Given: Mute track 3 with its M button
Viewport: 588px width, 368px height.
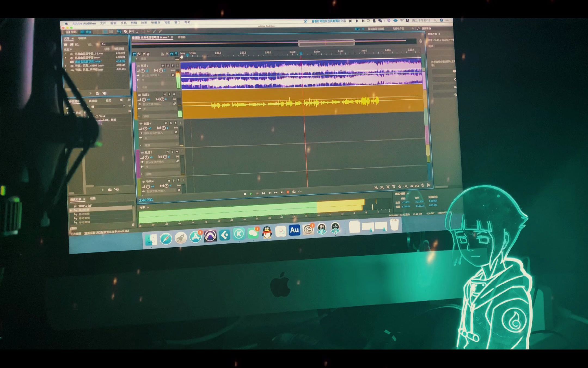Looking at the screenshot, I should click(164, 94).
